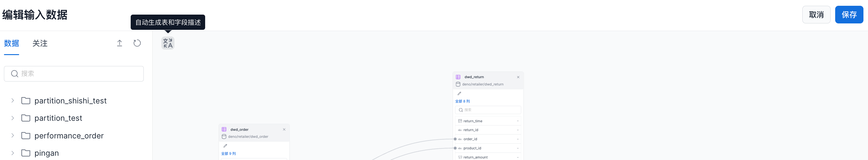Click the 取消 button
The image size is (868, 160).
[x=816, y=15]
